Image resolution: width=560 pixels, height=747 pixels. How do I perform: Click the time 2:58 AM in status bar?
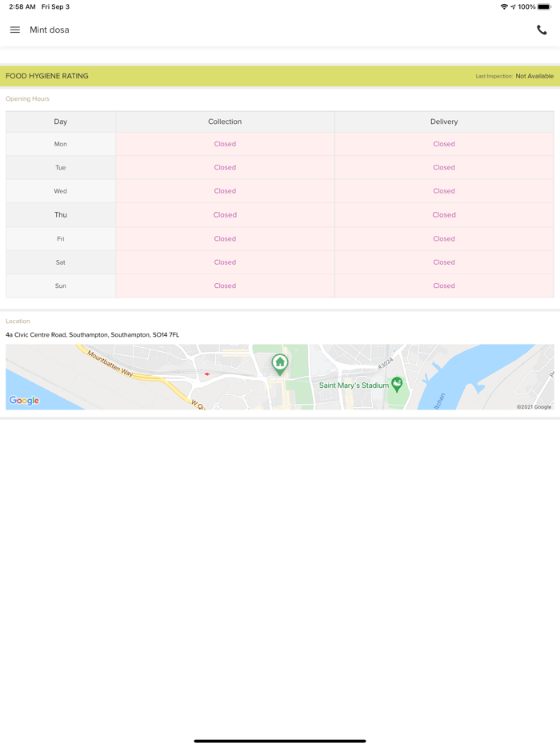tap(22, 6)
